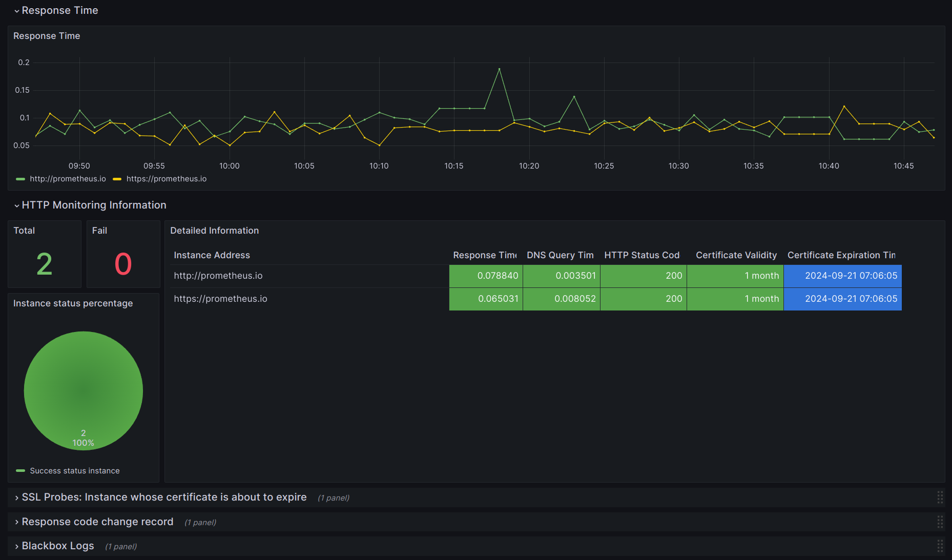
Task: Sort table by Instance Address column
Action: pos(212,255)
